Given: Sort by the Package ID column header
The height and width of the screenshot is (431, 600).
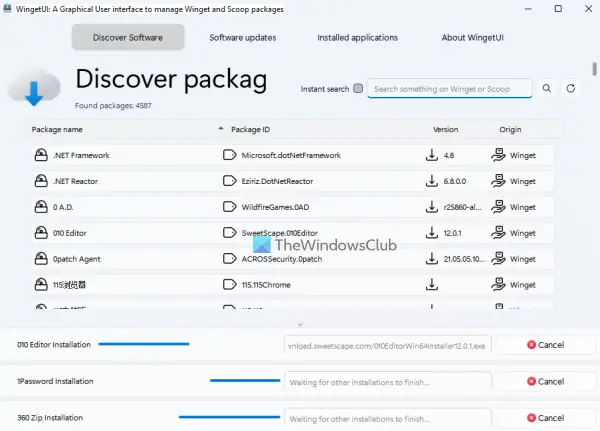Looking at the screenshot, I should pos(250,129).
